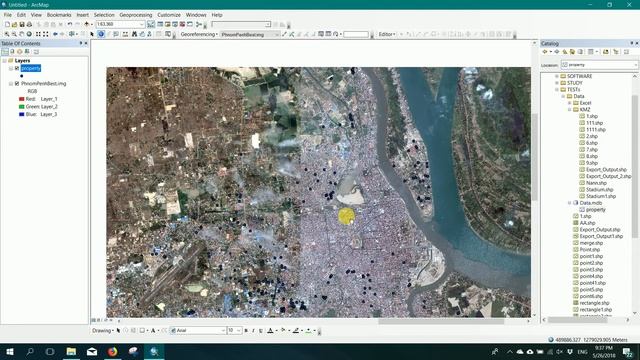Toggle visibility of property layer
This screenshot has width=640, height=360.
[x=17, y=68]
